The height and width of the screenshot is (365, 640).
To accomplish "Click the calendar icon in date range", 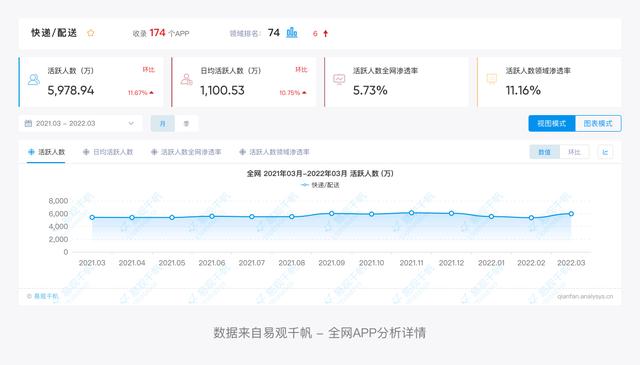I will pos(28,123).
